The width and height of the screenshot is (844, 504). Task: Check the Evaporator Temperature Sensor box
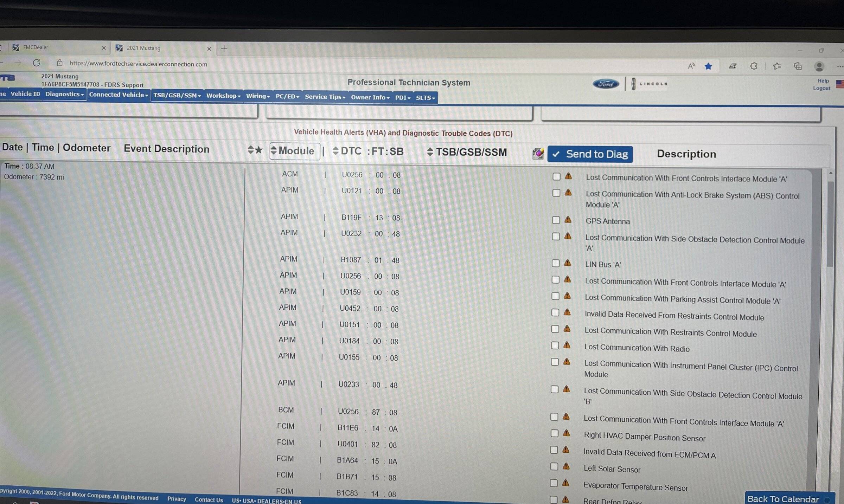(x=554, y=483)
